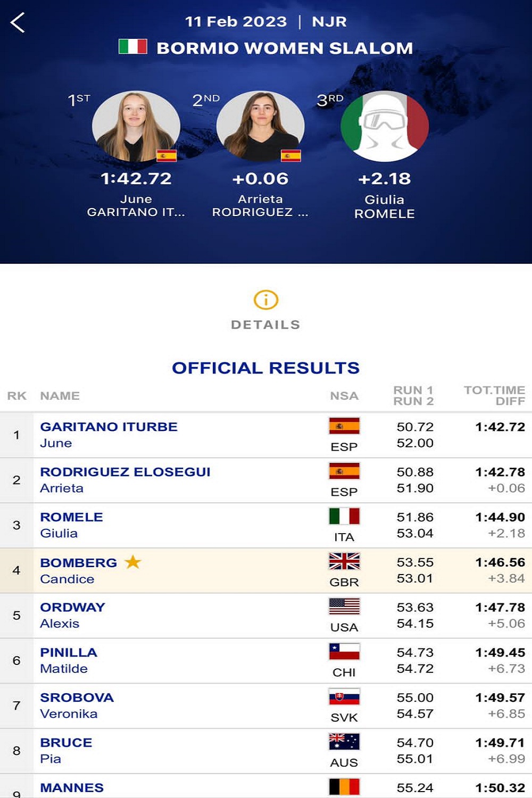Image resolution: width=532 pixels, height=798 pixels.
Task: Open the Details info icon
Action: click(265, 300)
